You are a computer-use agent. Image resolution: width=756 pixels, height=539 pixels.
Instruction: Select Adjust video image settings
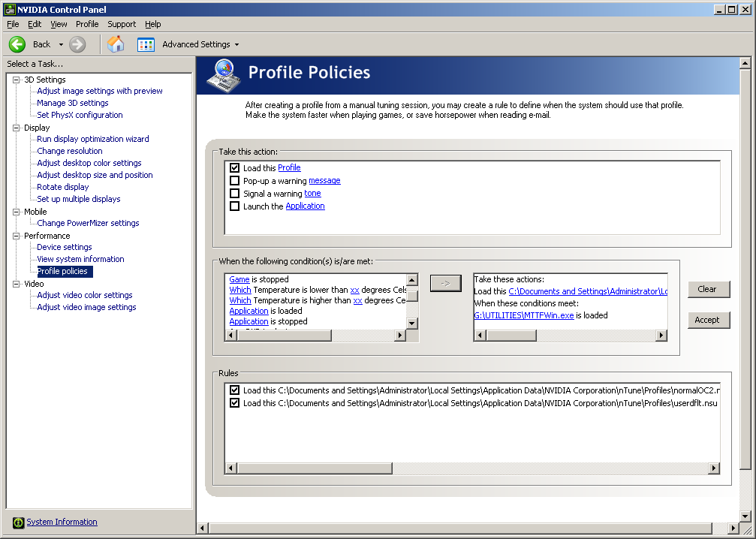(87, 307)
